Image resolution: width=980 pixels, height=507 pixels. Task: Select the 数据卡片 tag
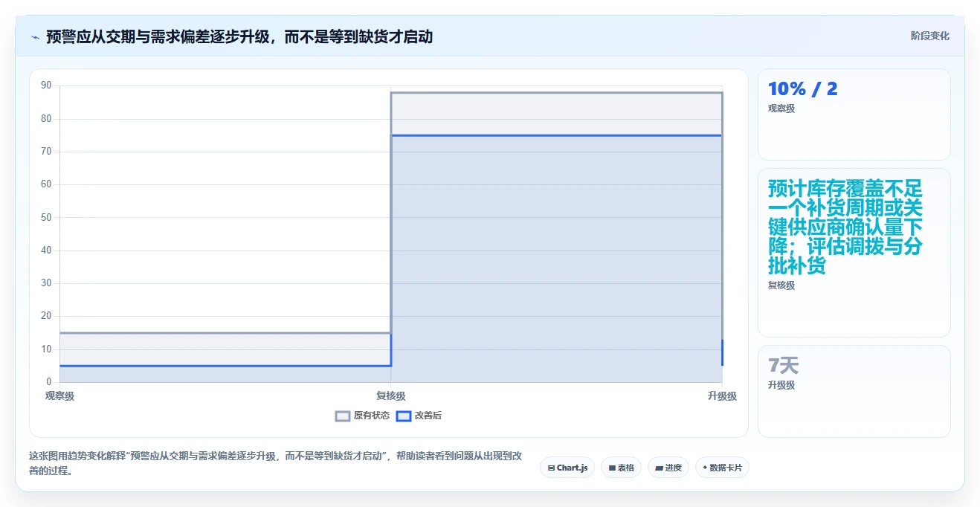click(x=722, y=468)
